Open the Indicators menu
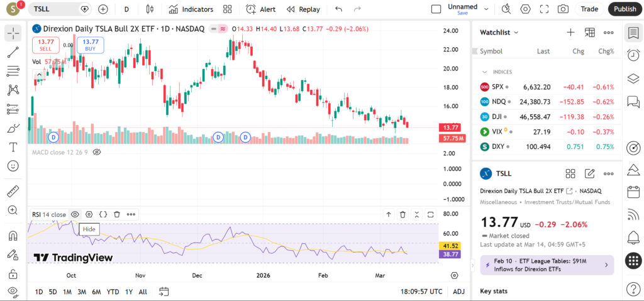 coord(191,9)
